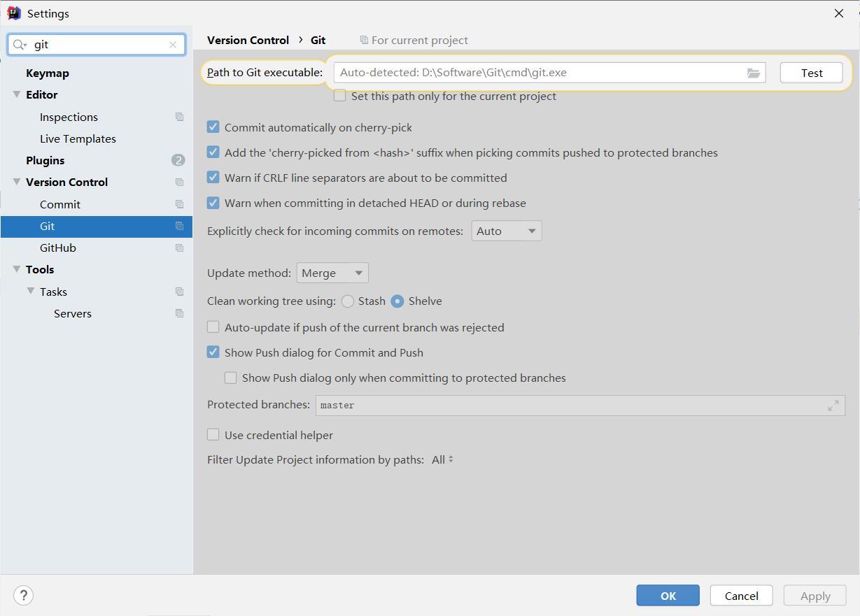Open the incoming commits check 'Auto' dropdown
Image resolution: width=860 pixels, height=616 pixels.
coord(506,231)
